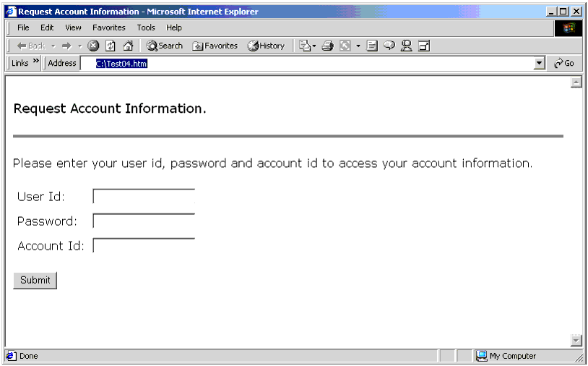Minimize the Internet Explorer window
Image resolution: width=588 pixels, height=366 pixels.
pos(551,12)
